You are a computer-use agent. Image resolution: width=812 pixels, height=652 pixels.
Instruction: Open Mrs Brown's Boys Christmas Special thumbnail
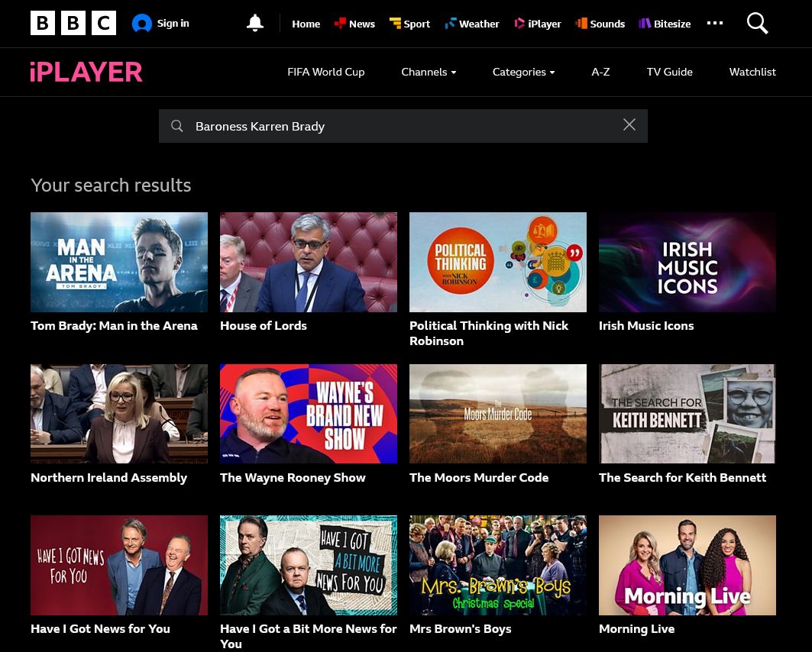[x=498, y=565]
